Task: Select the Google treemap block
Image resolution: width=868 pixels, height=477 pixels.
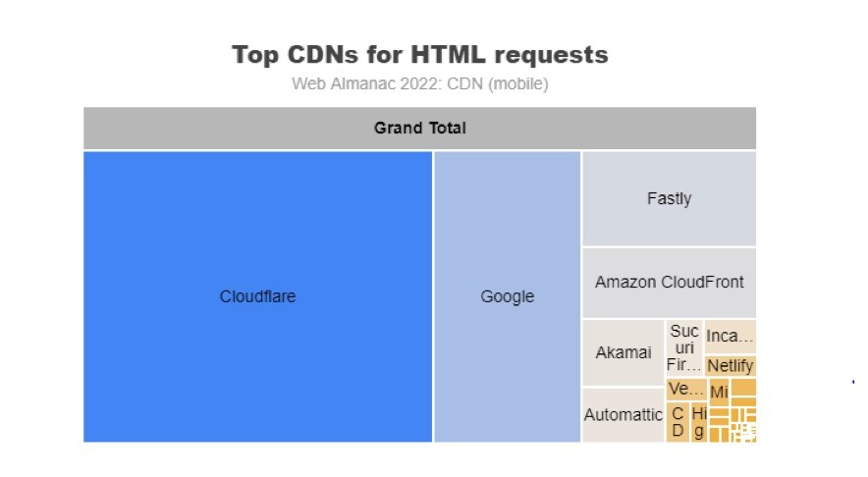Action: click(507, 296)
